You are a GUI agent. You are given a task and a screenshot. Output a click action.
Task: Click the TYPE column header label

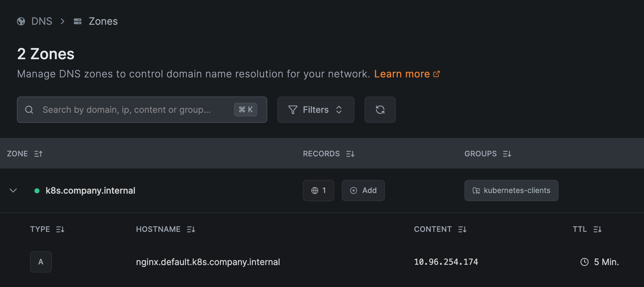[x=40, y=229]
